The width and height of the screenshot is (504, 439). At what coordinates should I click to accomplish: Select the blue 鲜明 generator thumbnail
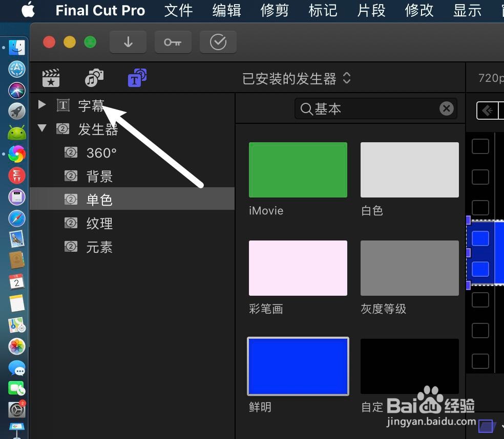[298, 366]
